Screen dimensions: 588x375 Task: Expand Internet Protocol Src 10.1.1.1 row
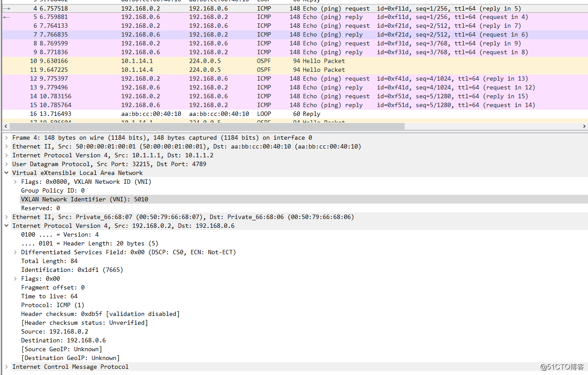tap(7, 155)
